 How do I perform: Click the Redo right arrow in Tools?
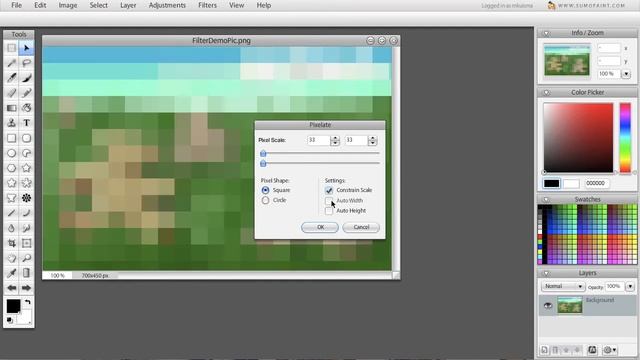click(x=27, y=288)
